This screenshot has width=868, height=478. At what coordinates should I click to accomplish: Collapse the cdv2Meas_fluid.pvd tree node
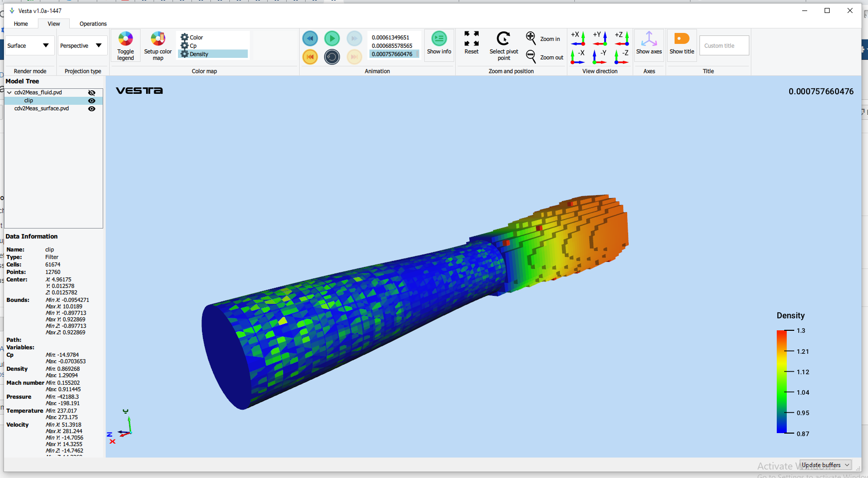click(9, 92)
